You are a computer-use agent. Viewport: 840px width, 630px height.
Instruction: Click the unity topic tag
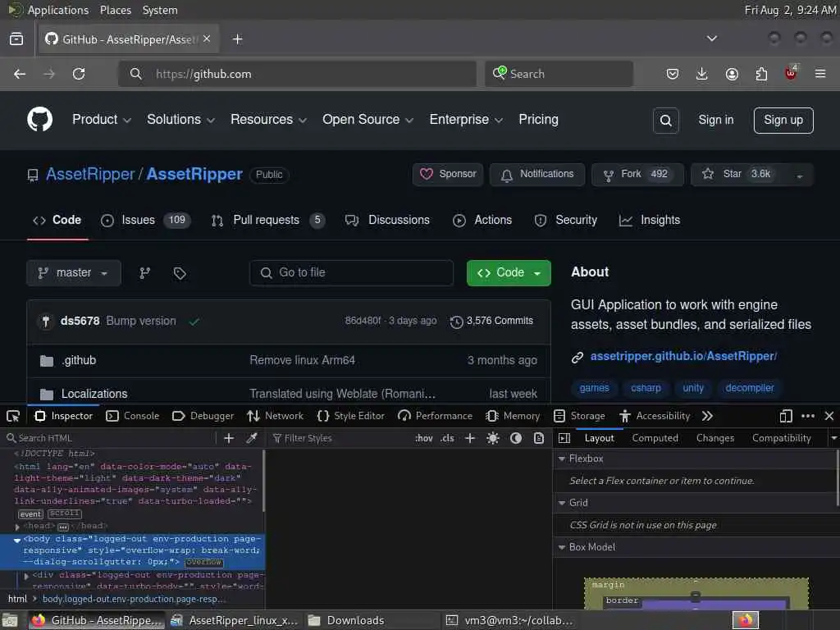click(692, 388)
